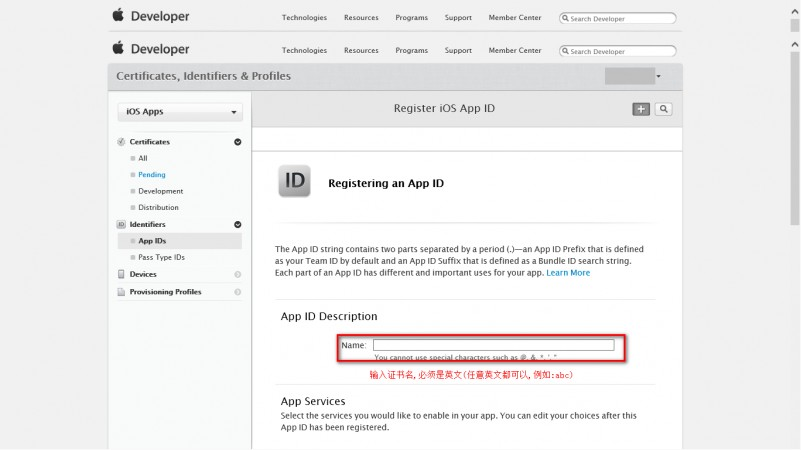Click the Learn More link
Screen dimensions: 801x450
[568, 273]
